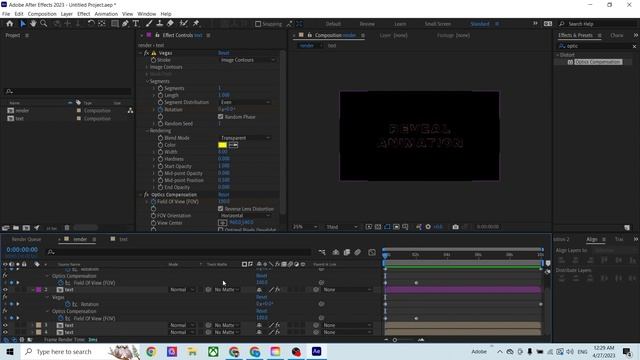Click the new composition icon in Project panel
The width and height of the screenshot is (640, 360).
(26, 228)
